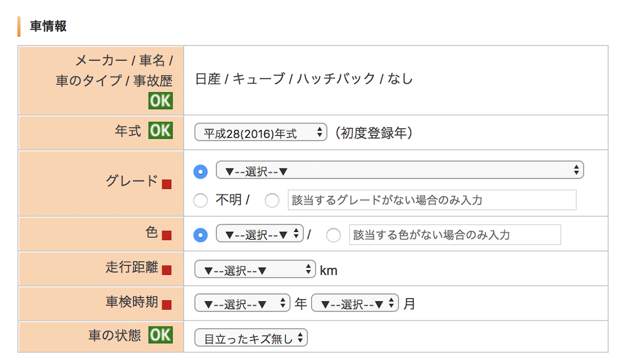Click the red required marker beside 車検時期
Screen dimensions: 622x364
[x=166, y=304]
